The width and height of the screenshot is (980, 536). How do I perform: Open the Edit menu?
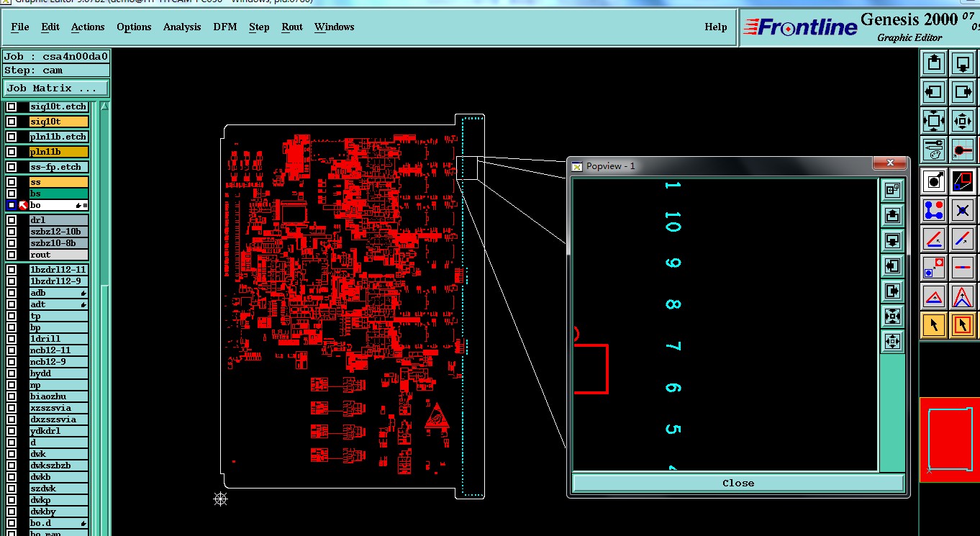[50, 27]
